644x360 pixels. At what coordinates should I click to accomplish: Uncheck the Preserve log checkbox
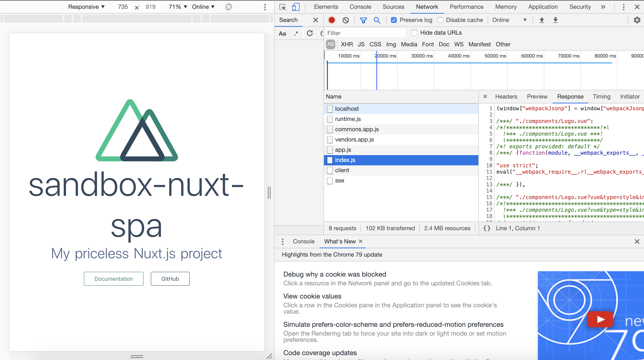click(394, 20)
